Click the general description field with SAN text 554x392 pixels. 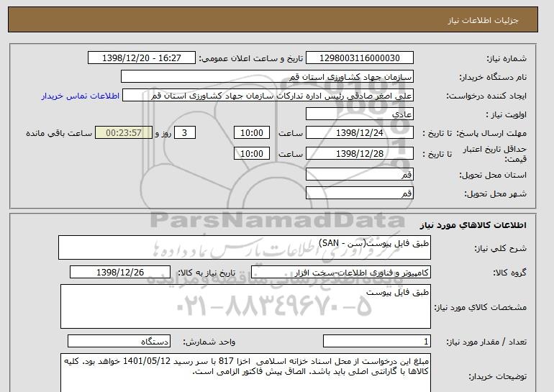tap(245, 248)
